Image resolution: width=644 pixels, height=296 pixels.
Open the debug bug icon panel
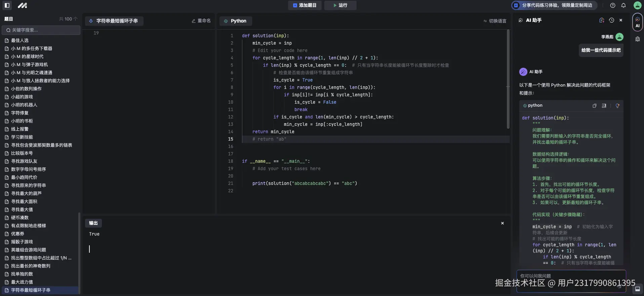[638, 39]
